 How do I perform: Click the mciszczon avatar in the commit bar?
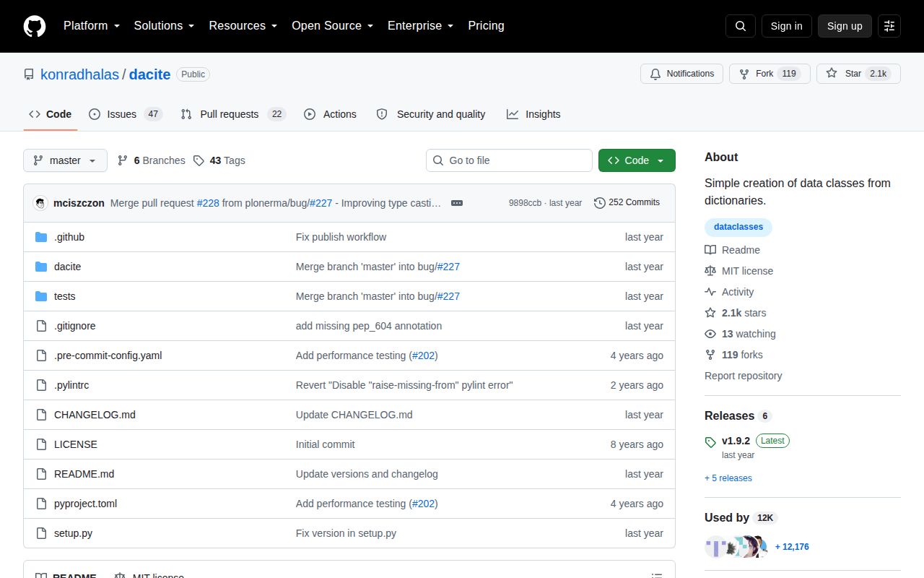pos(40,203)
